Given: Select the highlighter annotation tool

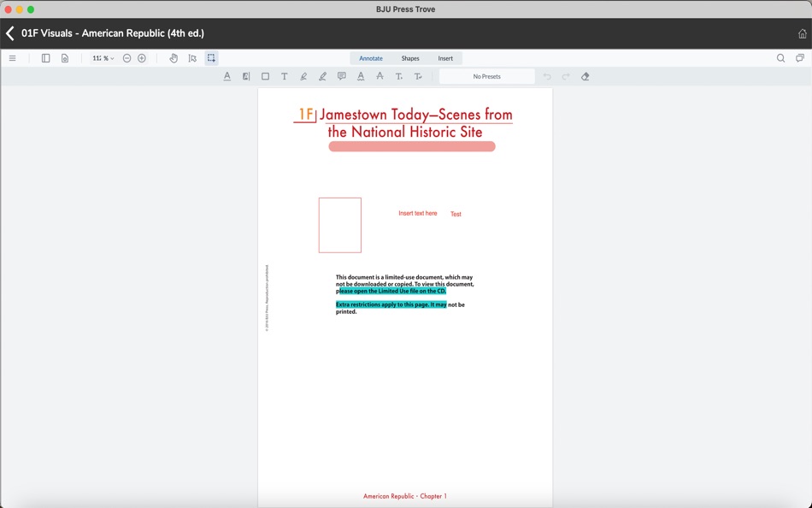Looking at the screenshot, I should pyautogui.click(x=303, y=76).
